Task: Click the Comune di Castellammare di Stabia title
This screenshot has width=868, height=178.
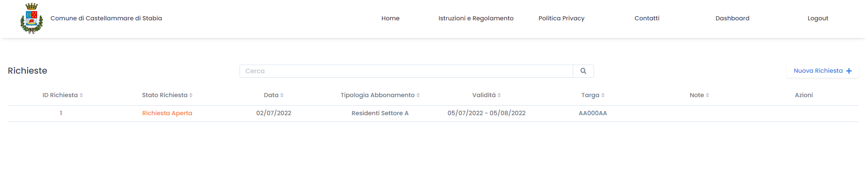Action: [x=106, y=19]
